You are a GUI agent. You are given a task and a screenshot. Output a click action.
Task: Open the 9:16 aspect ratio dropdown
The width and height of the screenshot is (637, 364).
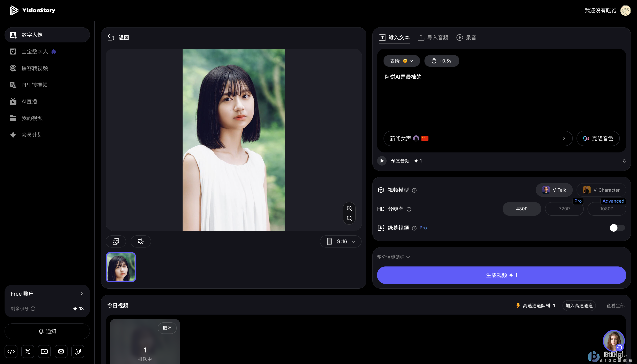coord(340,241)
